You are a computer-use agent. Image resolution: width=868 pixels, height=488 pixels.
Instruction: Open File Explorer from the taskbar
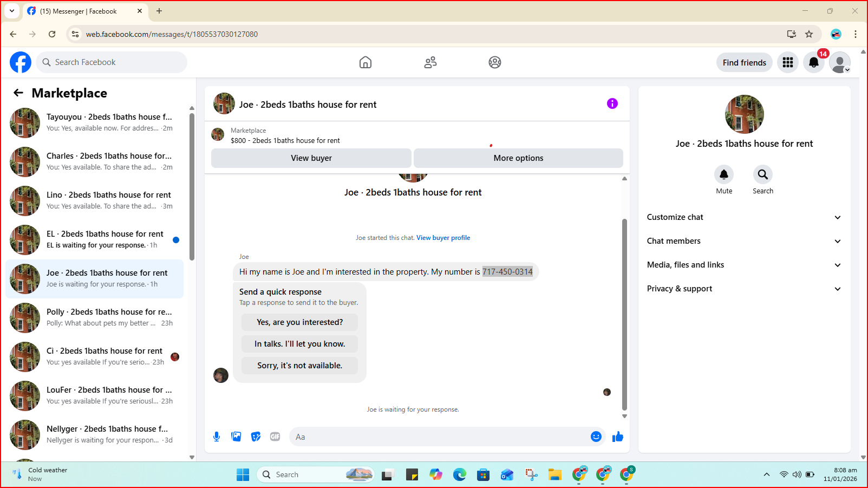click(x=554, y=474)
